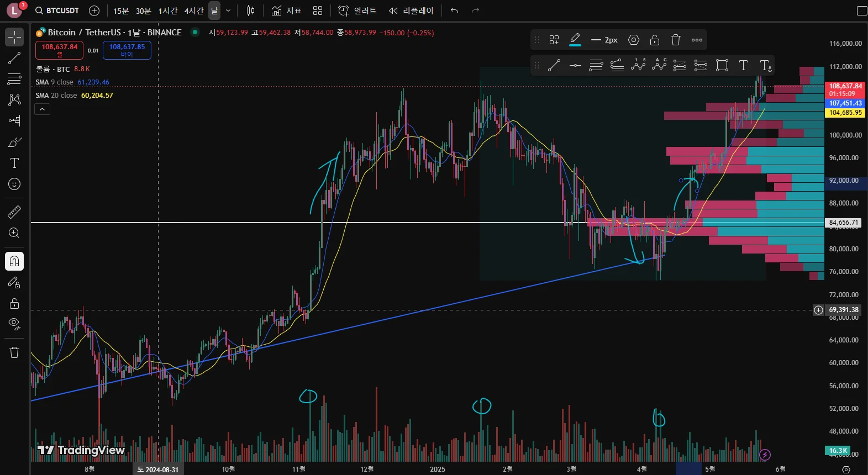The height and width of the screenshot is (475, 868).
Task: Select the Text tool in left sidebar
Action: tap(14, 163)
